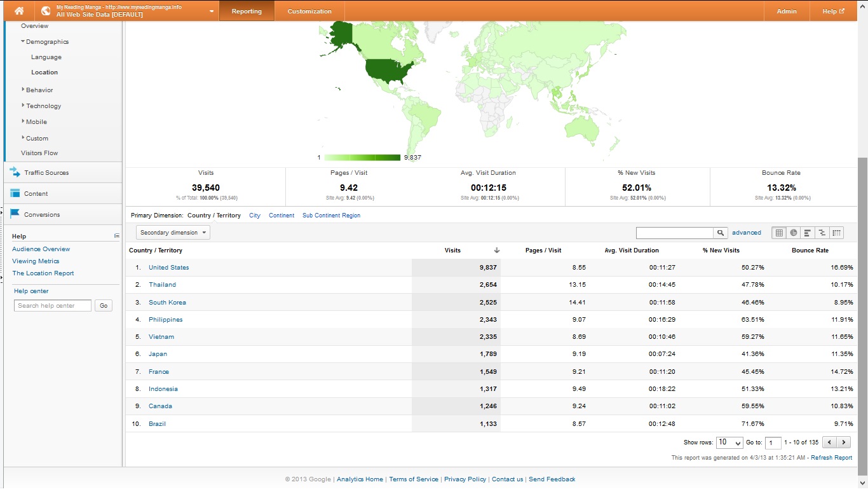Click the Search help center field
Image resolution: width=868 pixels, height=494 pixels.
[x=53, y=306]
